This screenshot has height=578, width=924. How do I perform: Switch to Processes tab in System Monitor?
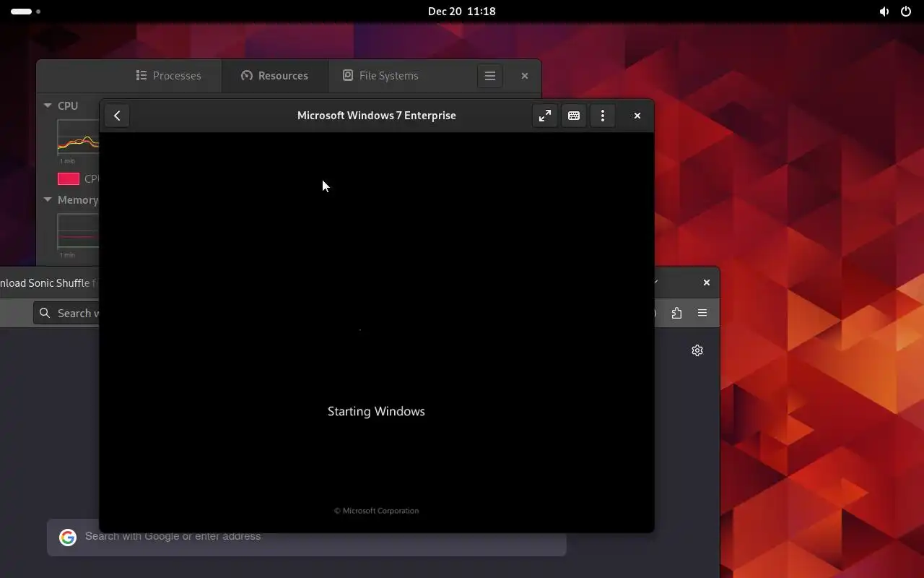click(169, 76)
